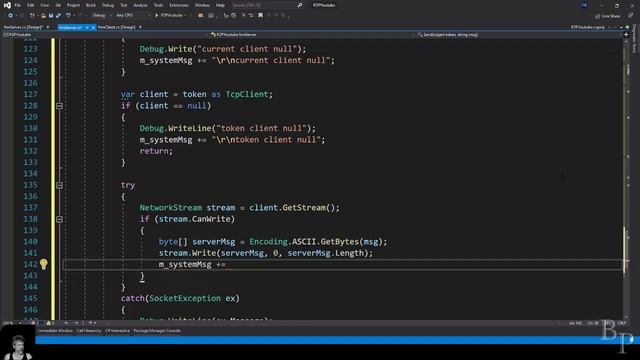The width and height of the screenshot is (640, 360).
Task: Click the open file folder icon
Action: 43,16
